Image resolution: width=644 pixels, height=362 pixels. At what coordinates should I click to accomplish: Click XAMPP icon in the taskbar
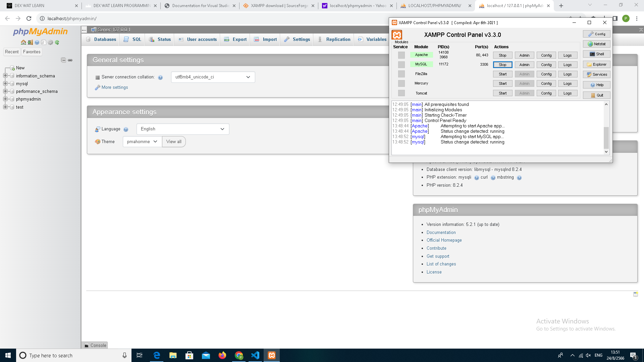272,355
